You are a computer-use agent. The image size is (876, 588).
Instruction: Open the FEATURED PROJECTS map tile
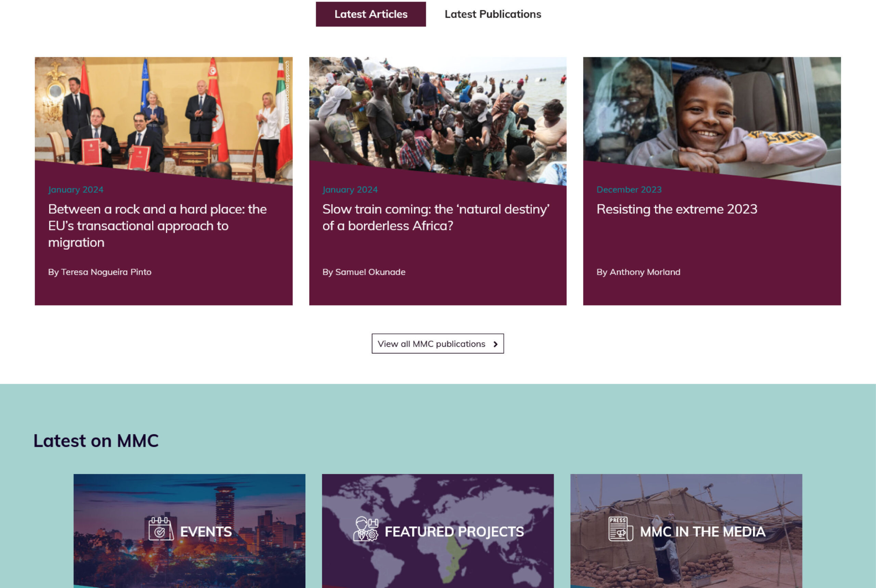click(x=437, y=531)
